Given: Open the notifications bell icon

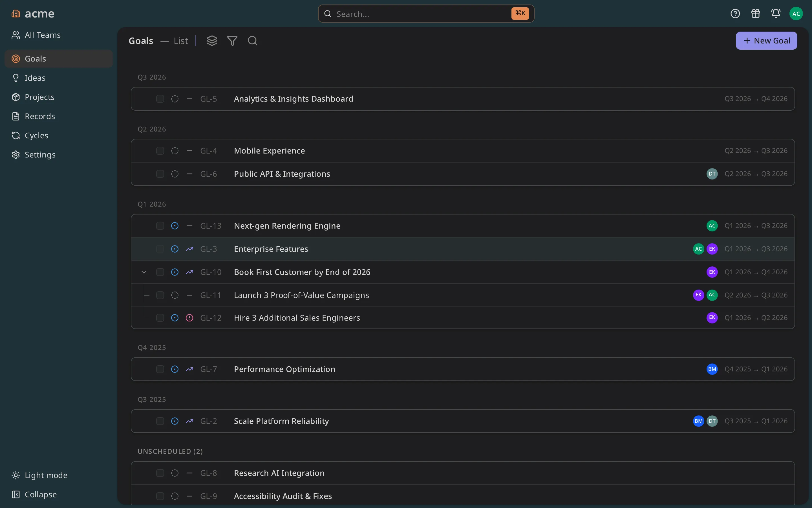Looking at the screenshot, I should (776, 14).
